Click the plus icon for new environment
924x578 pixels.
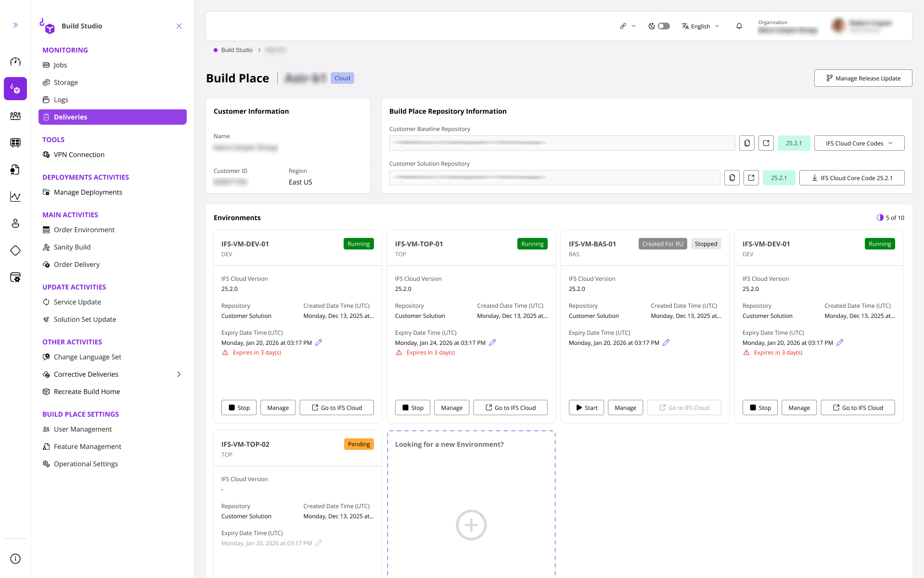[471, 525]
